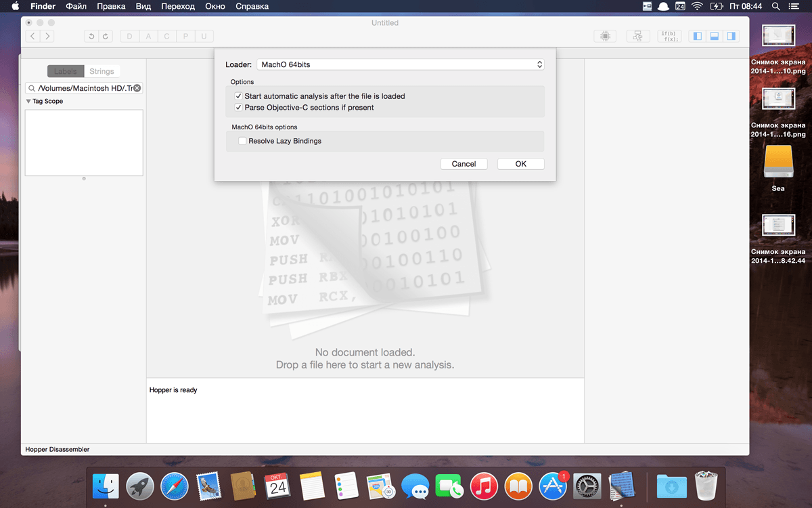Image resolution: width=812 pixels, height=508 pixels.
Task: Open Finder from the Dock
Action: tap(106, 486)
